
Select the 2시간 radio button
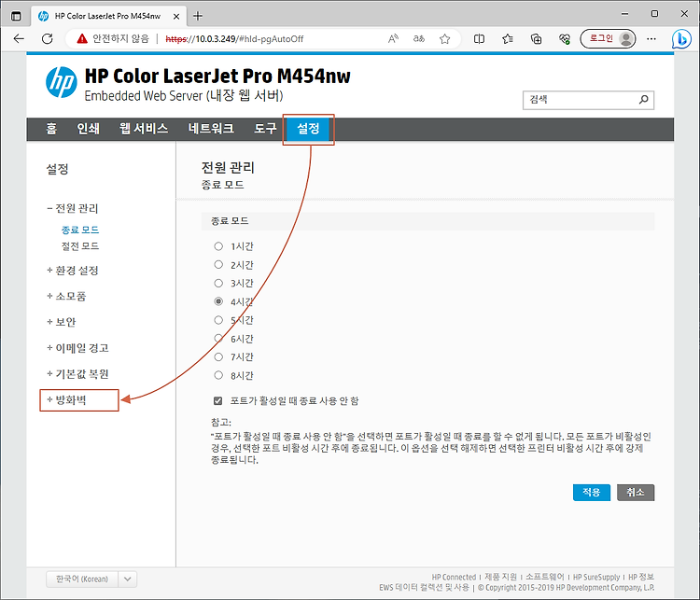click(218, 265)
